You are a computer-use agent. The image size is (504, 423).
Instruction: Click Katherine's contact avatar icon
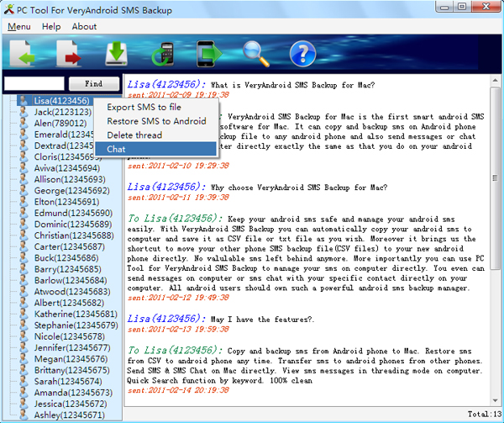coord(24,314)
